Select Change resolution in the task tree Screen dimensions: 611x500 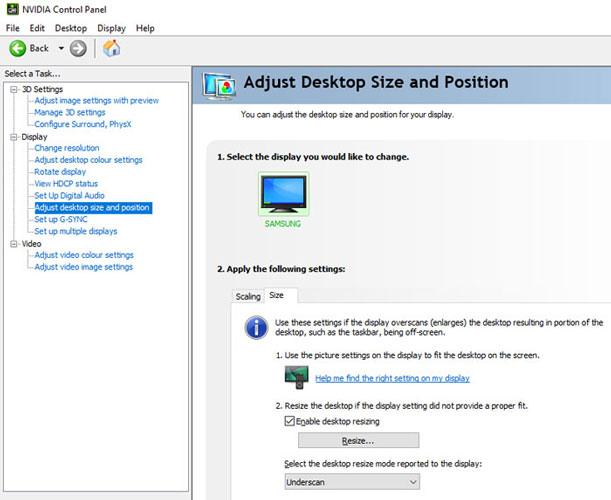(66, 148)
